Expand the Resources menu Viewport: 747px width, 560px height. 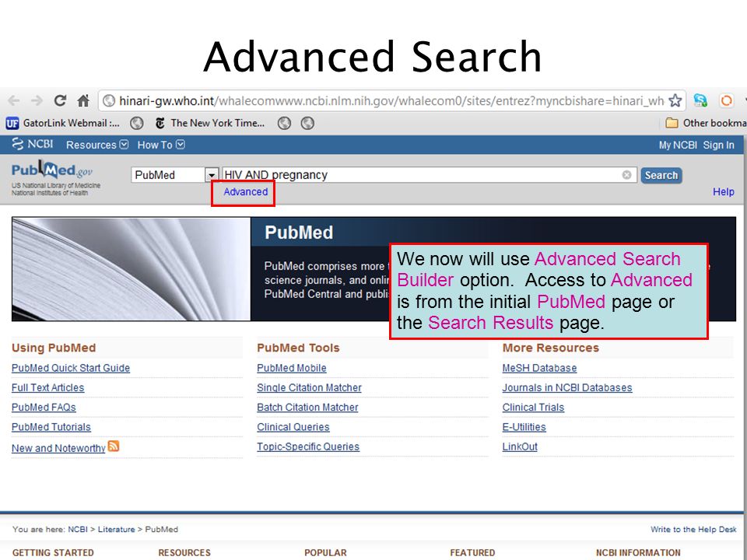pos(97,145)
